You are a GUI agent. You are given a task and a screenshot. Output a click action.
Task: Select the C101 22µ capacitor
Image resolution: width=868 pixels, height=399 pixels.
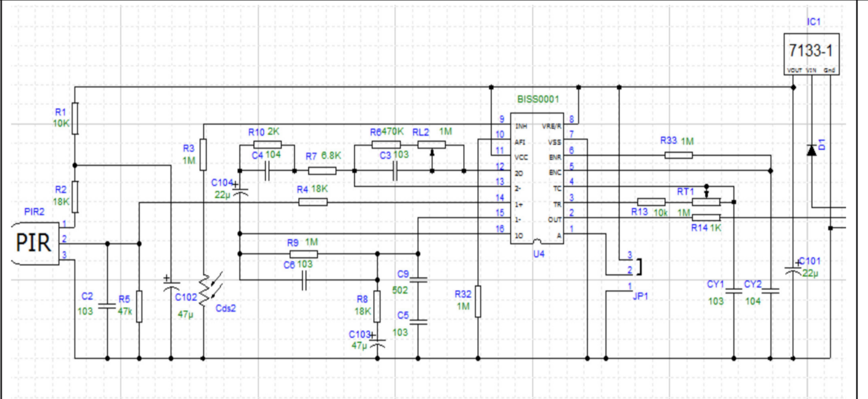pos(793,271)
